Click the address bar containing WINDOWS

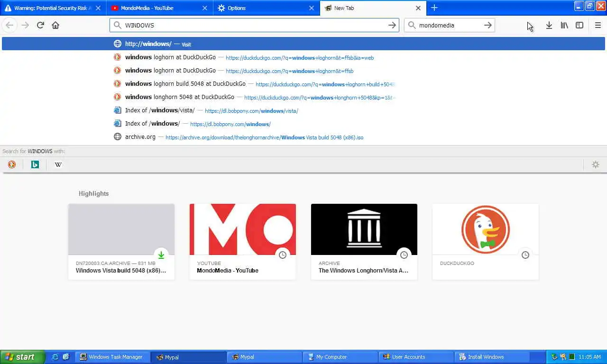click(254, 25)
